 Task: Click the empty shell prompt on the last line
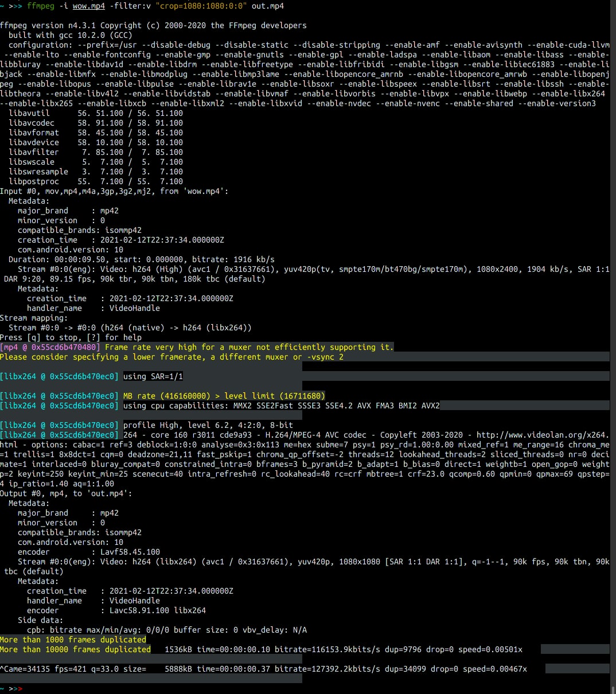point(11,688)
